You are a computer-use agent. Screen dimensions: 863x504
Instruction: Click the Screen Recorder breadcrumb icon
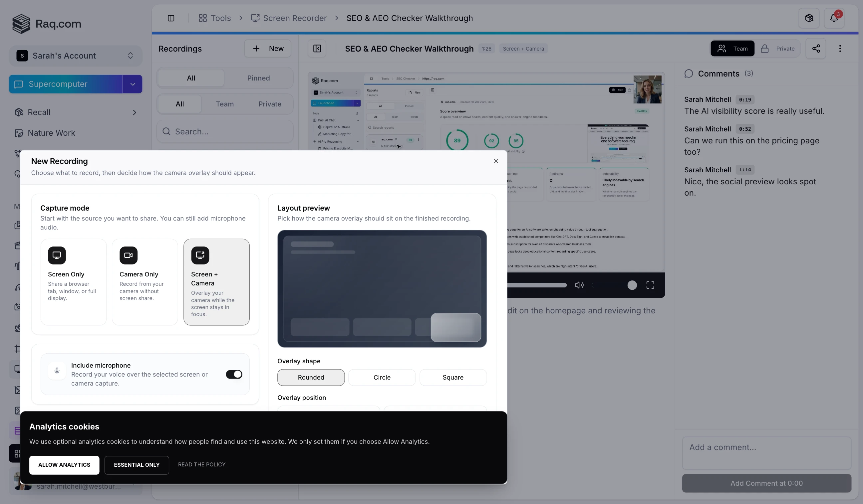255,18
